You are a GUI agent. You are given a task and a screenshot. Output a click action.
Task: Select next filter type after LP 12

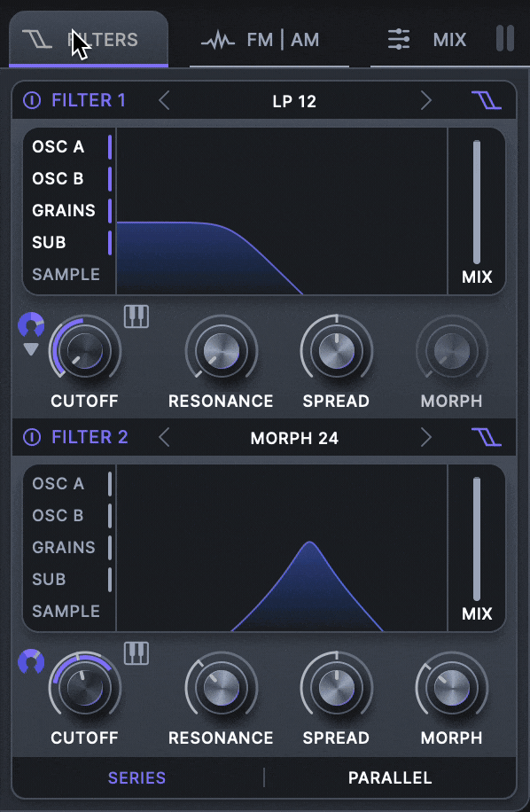coord(425,100)
